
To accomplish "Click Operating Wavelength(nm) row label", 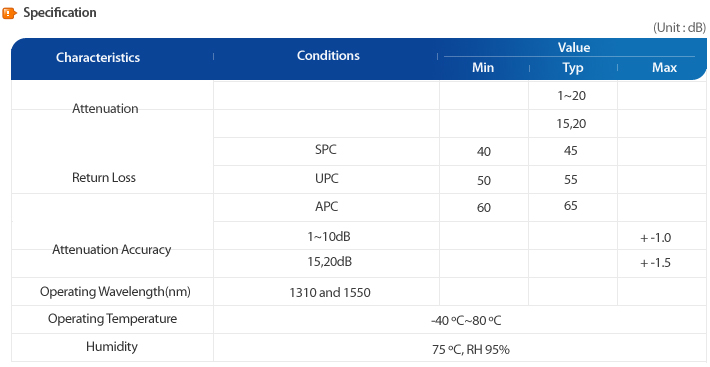I will pyautogui.click(x=115, y=292).
